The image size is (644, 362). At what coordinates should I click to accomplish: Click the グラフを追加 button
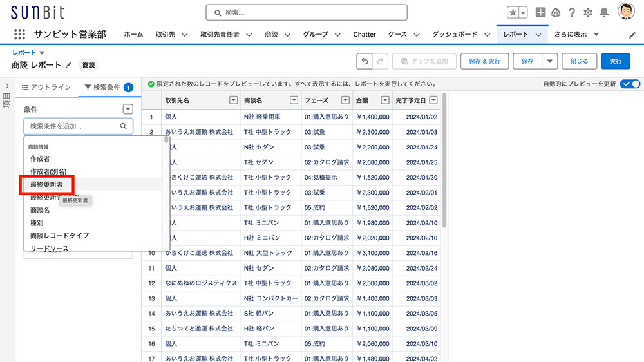(x=424, y=61)
